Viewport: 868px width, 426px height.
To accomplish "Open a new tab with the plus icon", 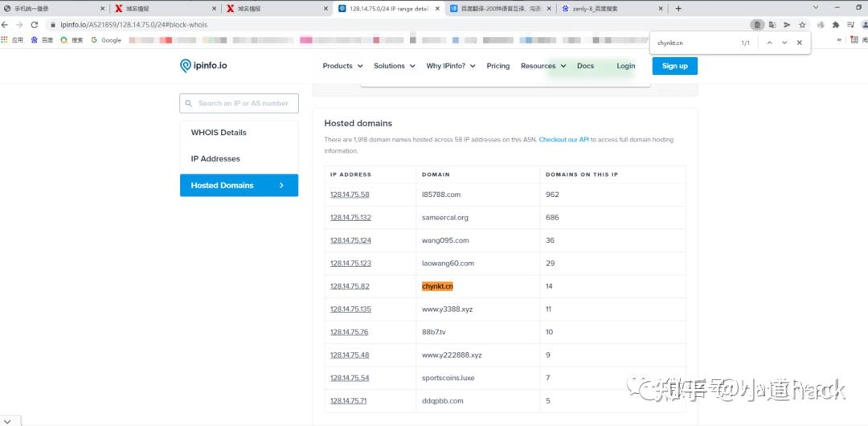I will tap(678, 8).
